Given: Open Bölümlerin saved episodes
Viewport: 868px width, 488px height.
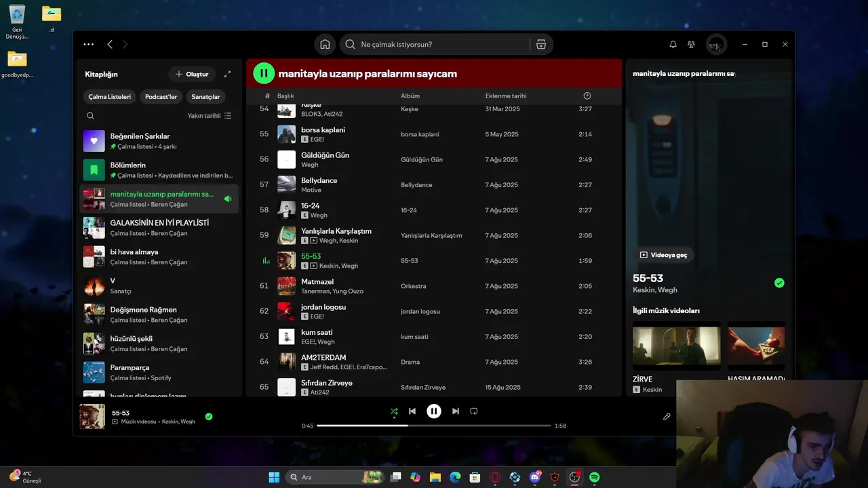Looking at the screenshot, I should pos(159,170).
